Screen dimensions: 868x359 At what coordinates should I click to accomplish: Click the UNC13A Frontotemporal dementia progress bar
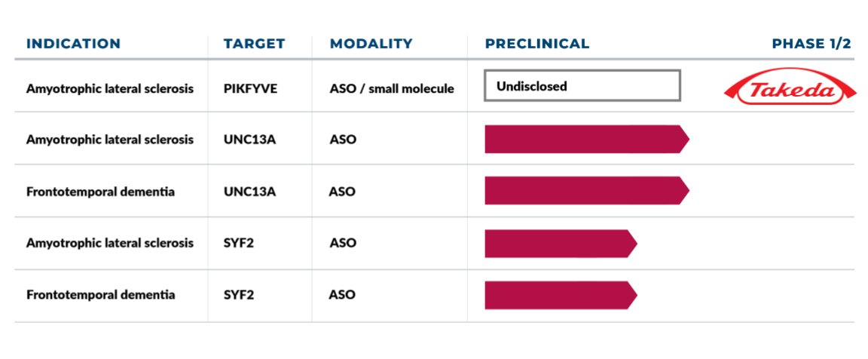point(585,191)
